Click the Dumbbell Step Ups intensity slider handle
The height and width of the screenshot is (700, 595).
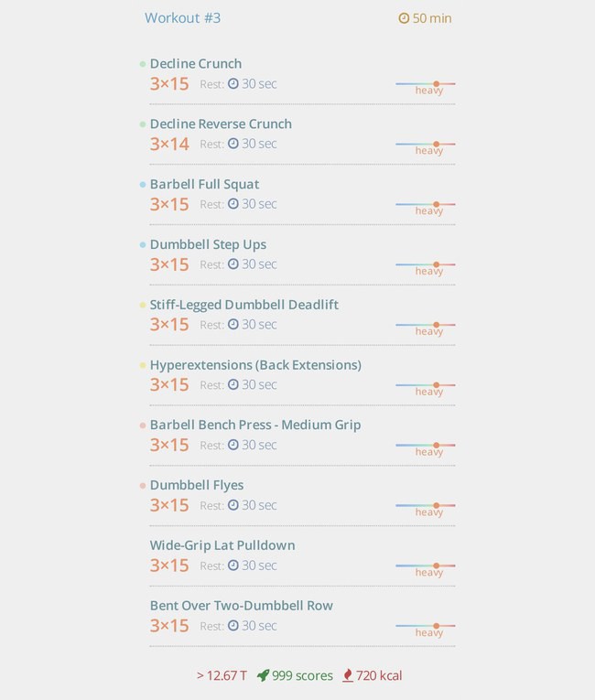(436, 264)
